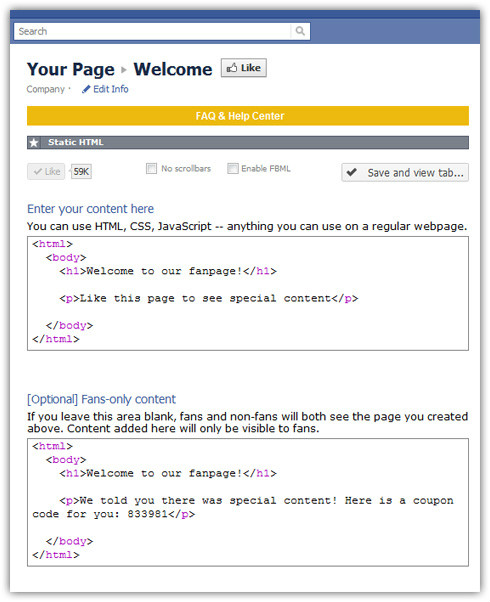Viewport: 490px width, 602px height.
Task: Open the Edit Info link
Action: [x=111, y=89]
